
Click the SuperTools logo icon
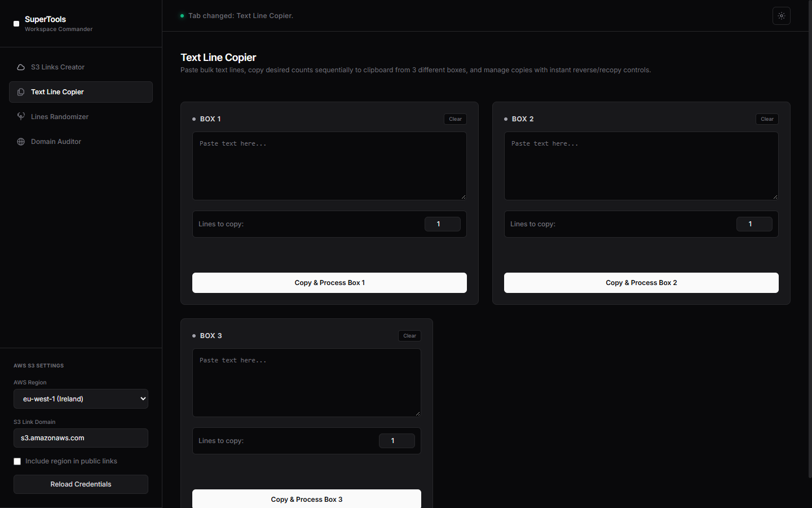click(16, 24)
